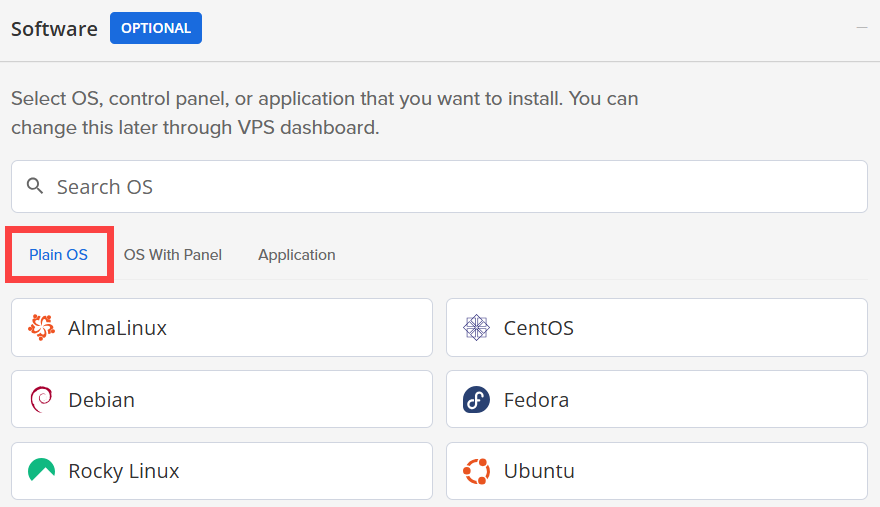Choose the Ubuntu option card
880x507 pixels.
657,471
